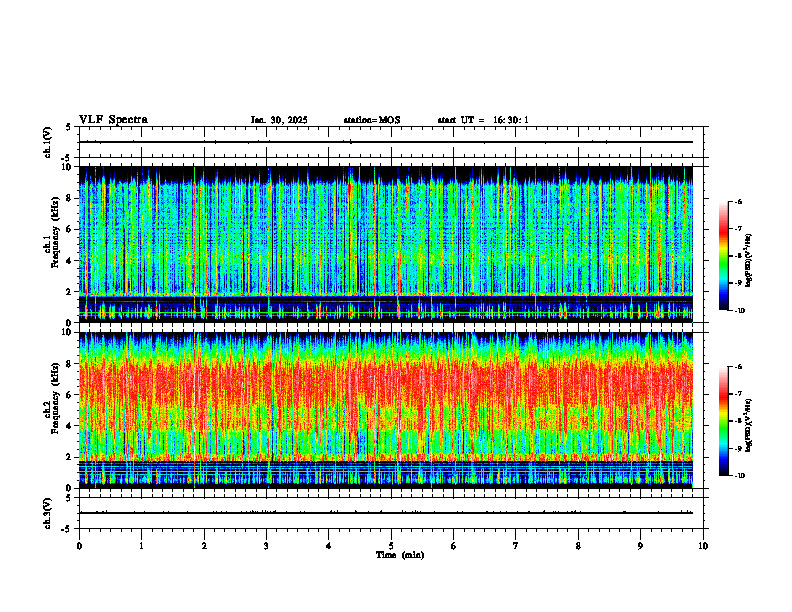The image size is (792, 612).
Task: Click time-axis tick label "6"
Action: [454, 546]
